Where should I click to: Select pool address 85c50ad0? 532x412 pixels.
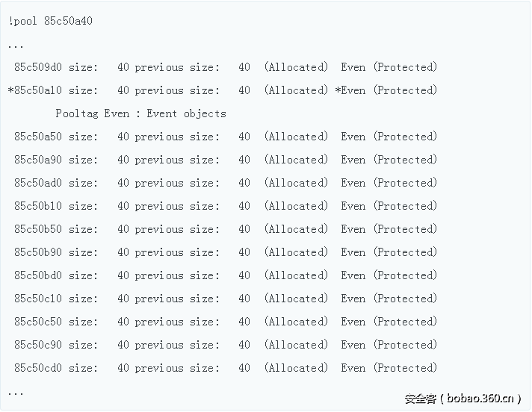[37, 183]
